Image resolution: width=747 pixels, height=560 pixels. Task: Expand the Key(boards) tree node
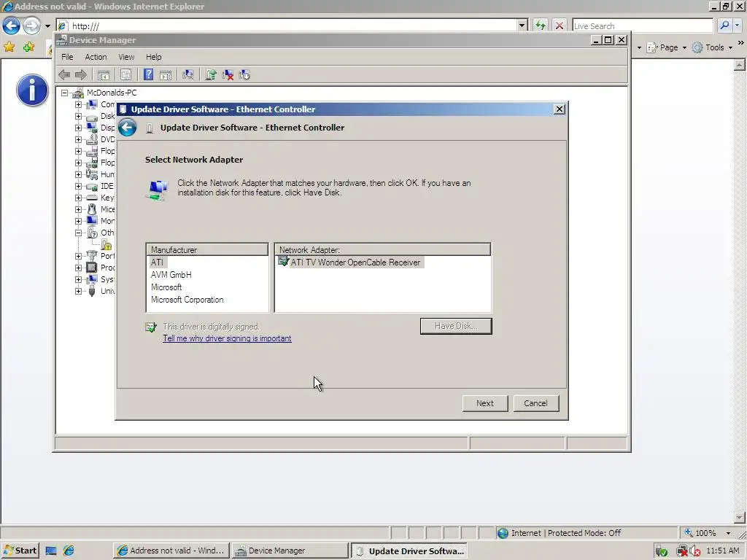coord(78,198)
